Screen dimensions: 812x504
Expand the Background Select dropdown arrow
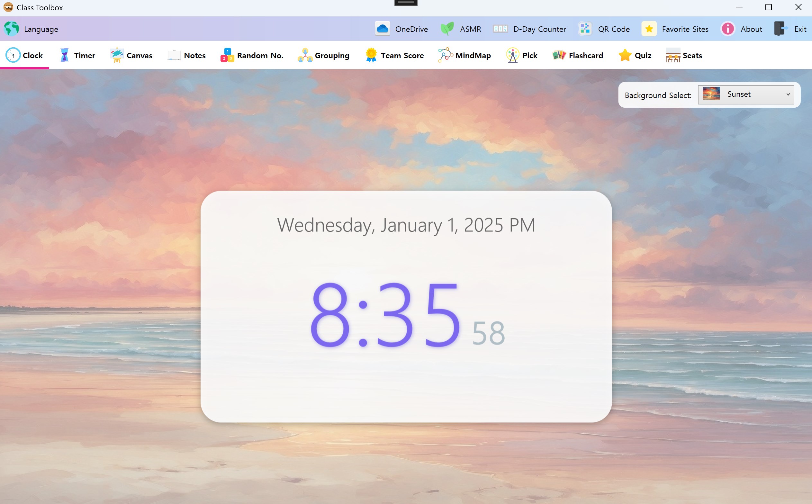point(788,94)
